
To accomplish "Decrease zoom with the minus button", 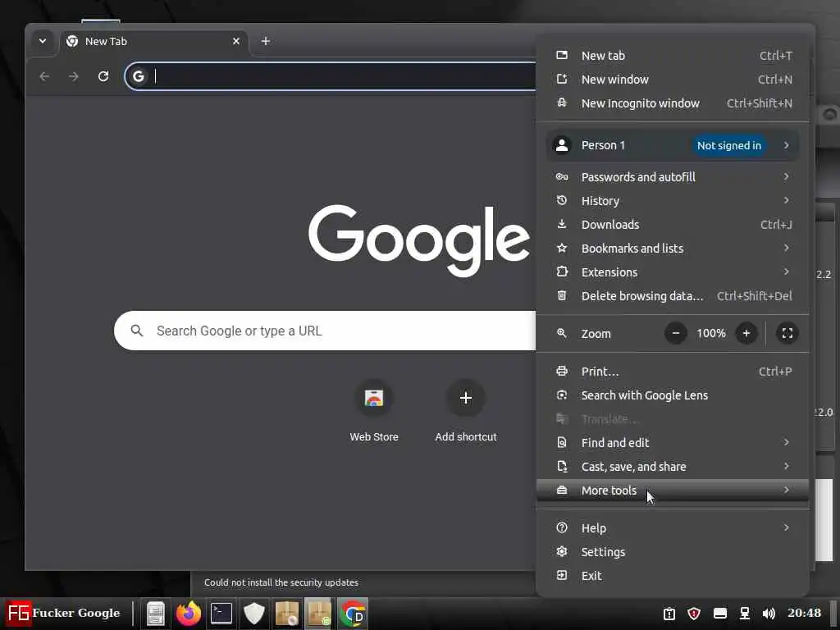I will click(676, 333).
